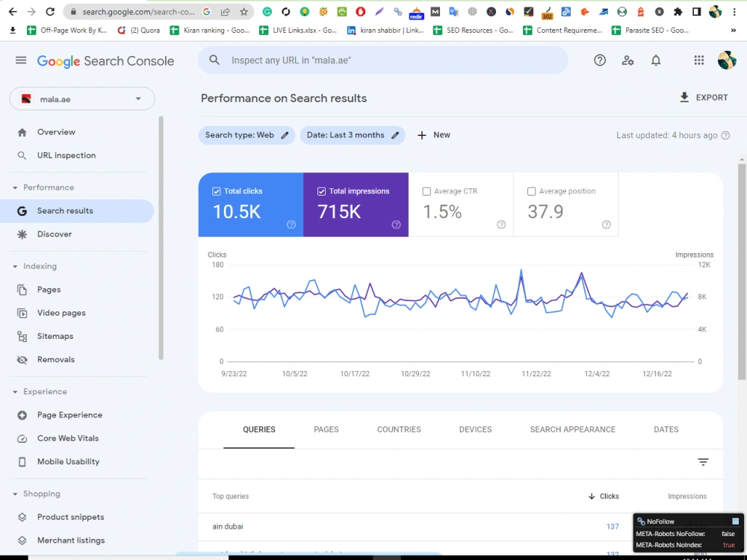747x560 pixels.
Task: Add a New filter
Action: pos(433,135)
